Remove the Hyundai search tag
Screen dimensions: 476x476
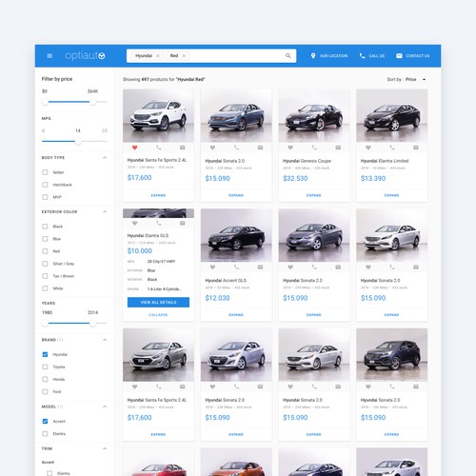[158, 56]
